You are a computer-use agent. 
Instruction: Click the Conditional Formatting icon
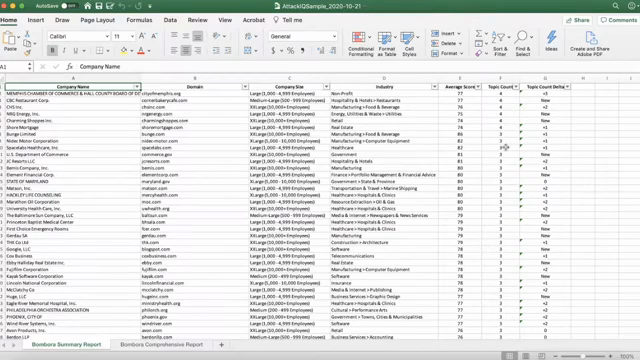pyautogui.click(x=358, y=38)
